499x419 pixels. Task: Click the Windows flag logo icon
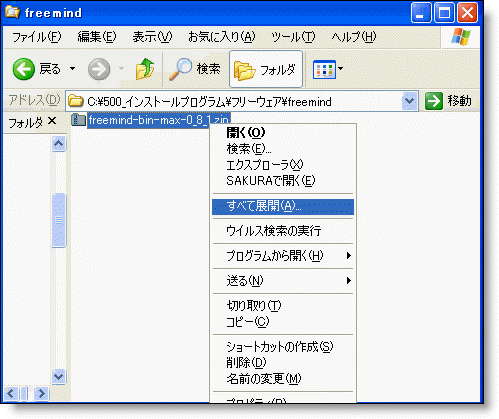[x=461, y=37]
